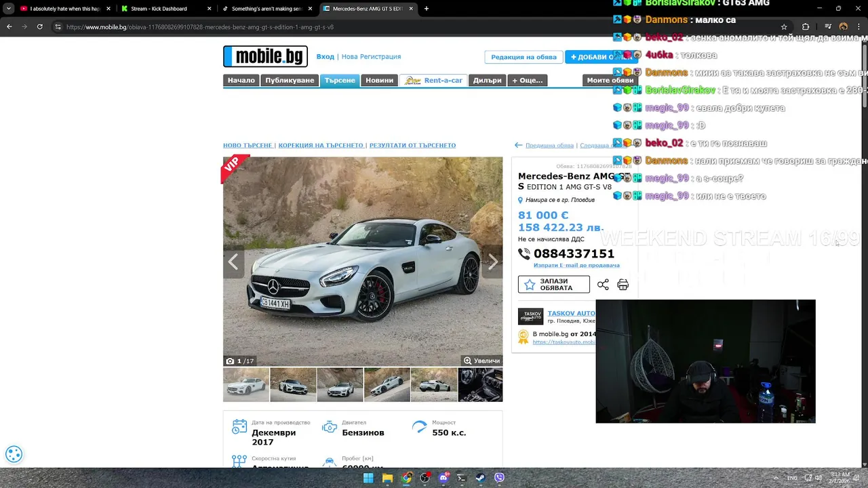The image size is (868, 488).
Task: Click the НОВО ТЪРСЕНЕ link
Action: pos(248,145)
